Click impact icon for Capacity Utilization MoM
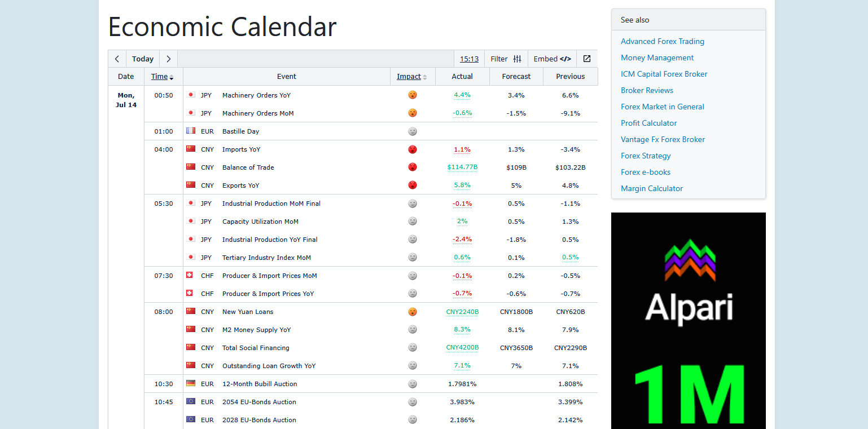This screenshot has height=429, width=868. (x=413, y=221)
